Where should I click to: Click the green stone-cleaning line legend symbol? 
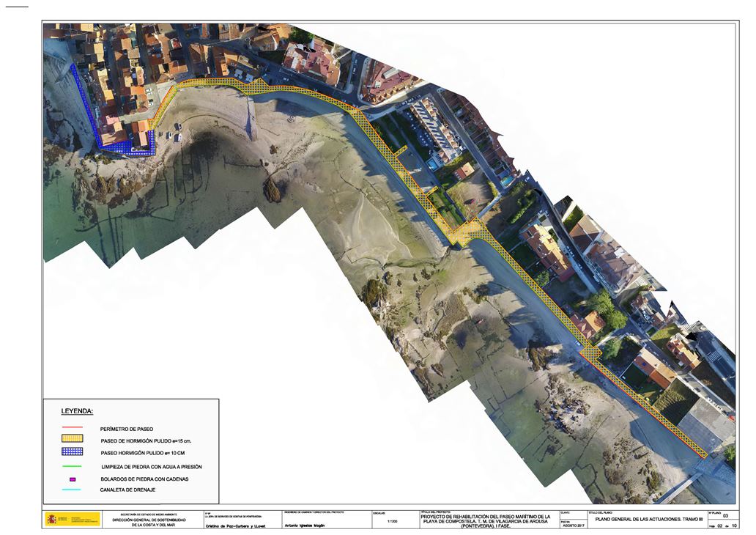click(72, 466)
